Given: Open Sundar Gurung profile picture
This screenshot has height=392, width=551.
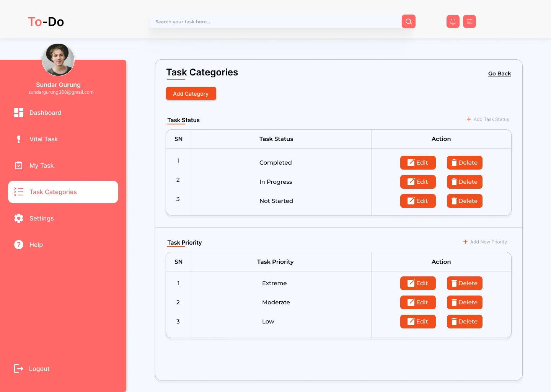Looking at the screenshot, I should 58,60.
